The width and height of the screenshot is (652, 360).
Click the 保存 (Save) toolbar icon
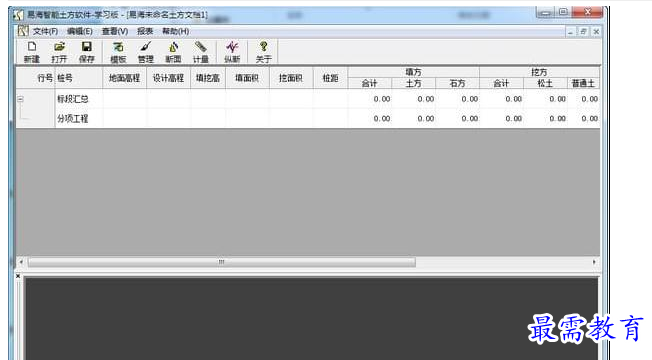click(x=86, y=52)
